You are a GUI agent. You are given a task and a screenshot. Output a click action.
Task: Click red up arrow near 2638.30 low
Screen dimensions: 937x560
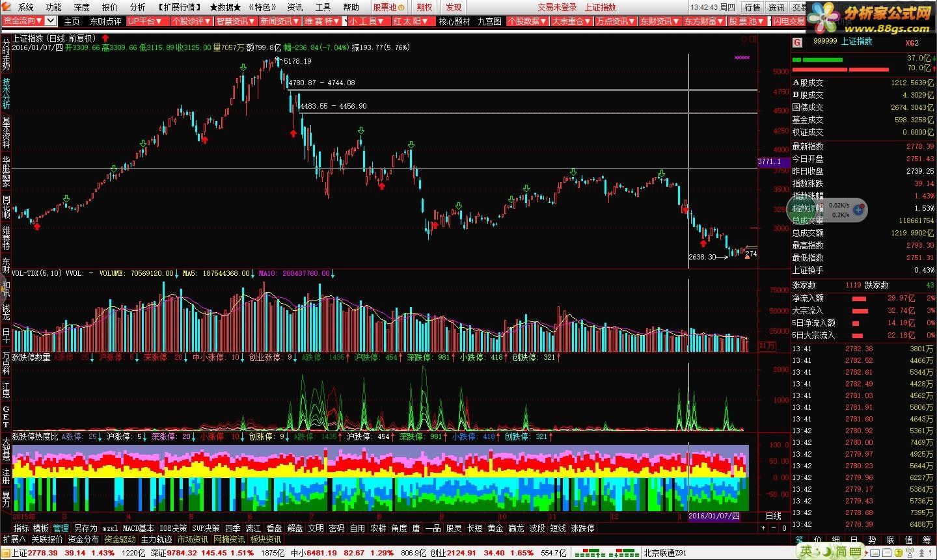point(703,243)
